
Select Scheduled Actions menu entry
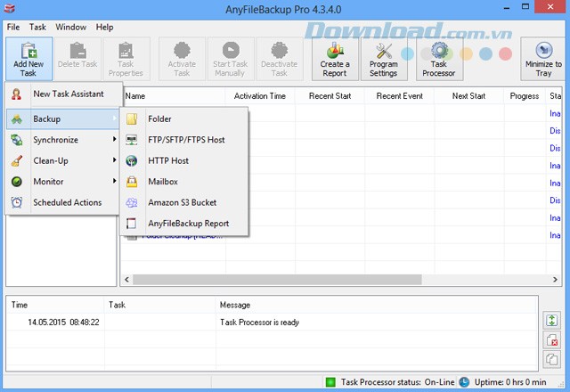62,202
